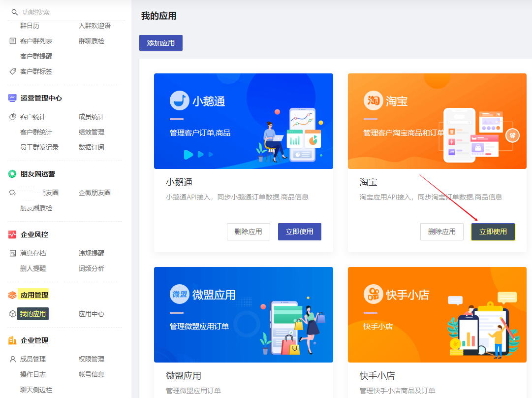532x398 pixels.
Task: Open 入群欢迎语 menu item
Action: (x=94, y=26)
